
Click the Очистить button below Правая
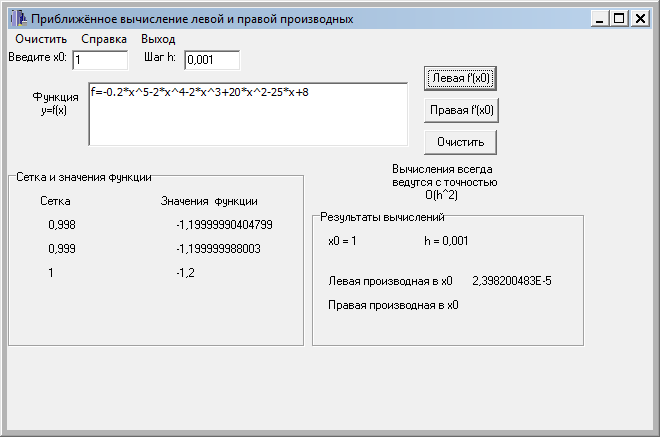[x=460, y=142]
